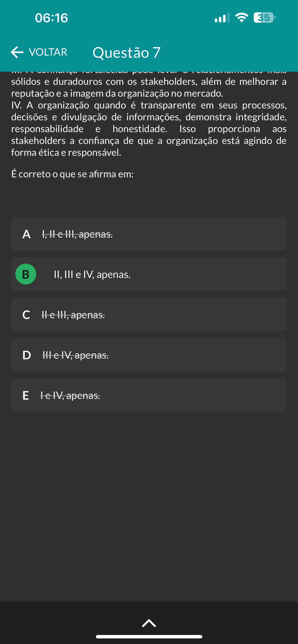
Task: Tap the VOLTAR label
Action: [48, 52]
